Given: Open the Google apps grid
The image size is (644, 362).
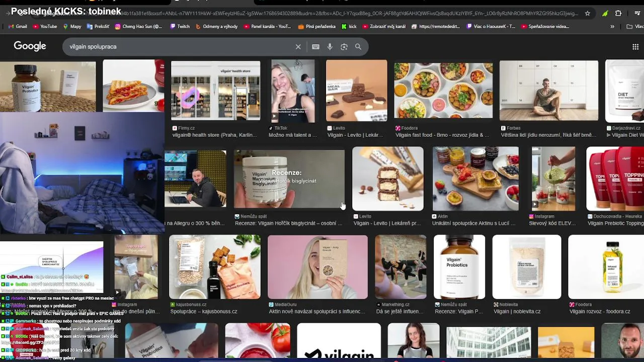Looking at the screenshot, I should (635, 47).
